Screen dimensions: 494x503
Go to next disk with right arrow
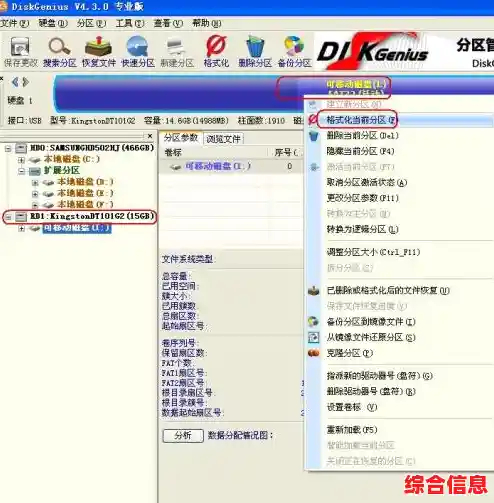pos(26,82)
